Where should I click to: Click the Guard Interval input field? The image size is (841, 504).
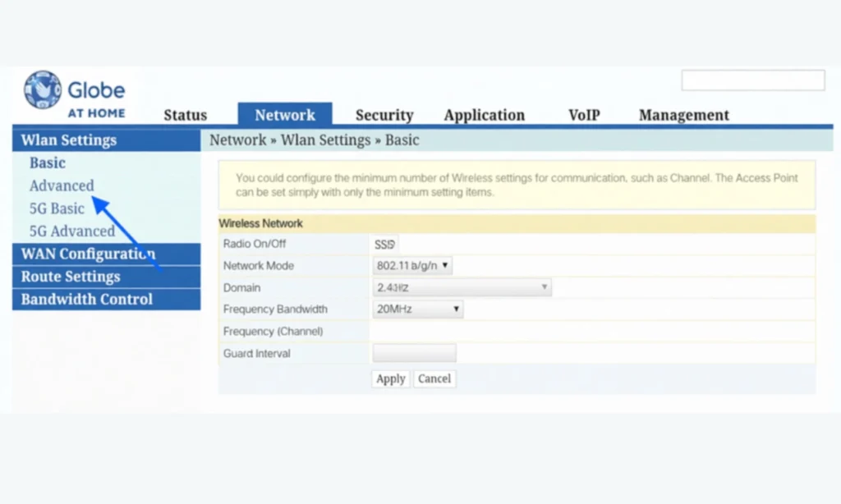pos(414,352)
